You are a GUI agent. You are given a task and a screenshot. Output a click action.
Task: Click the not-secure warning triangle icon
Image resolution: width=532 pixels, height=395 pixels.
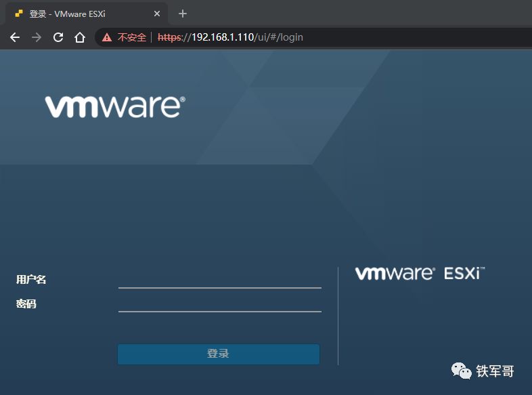107,37
